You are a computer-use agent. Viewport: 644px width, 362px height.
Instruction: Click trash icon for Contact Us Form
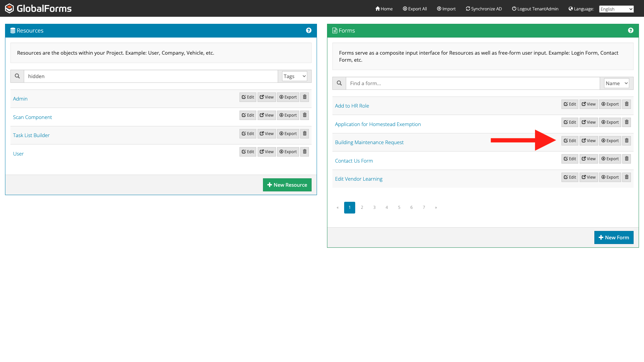pyautogui.click(x=627, y=159)
